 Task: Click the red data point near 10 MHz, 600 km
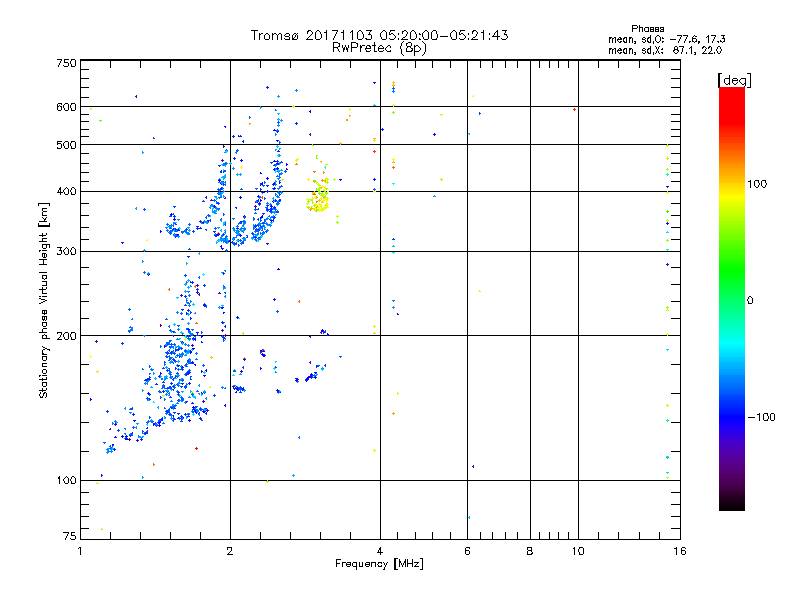574,109
